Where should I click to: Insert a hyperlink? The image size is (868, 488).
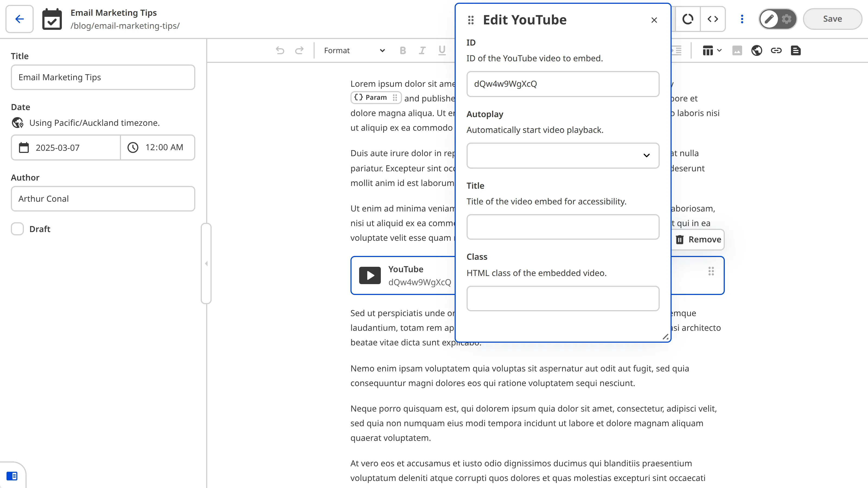[x=776, y=50]
